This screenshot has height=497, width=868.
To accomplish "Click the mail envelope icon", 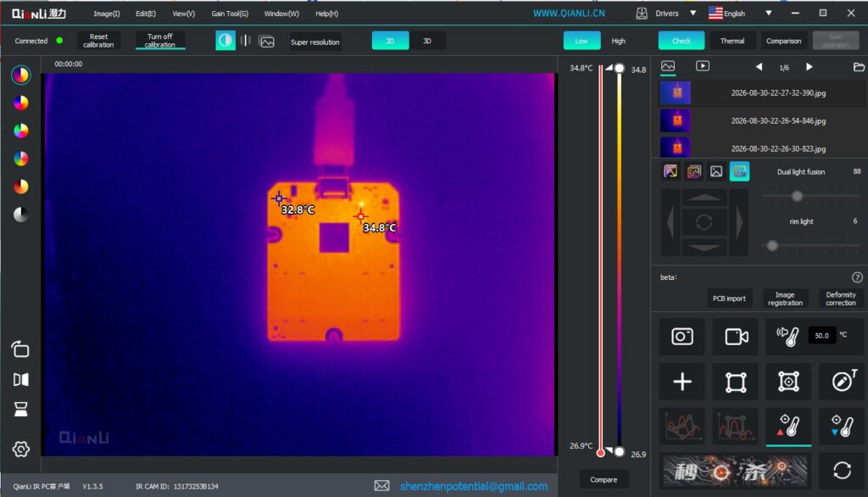I will 381,486.
